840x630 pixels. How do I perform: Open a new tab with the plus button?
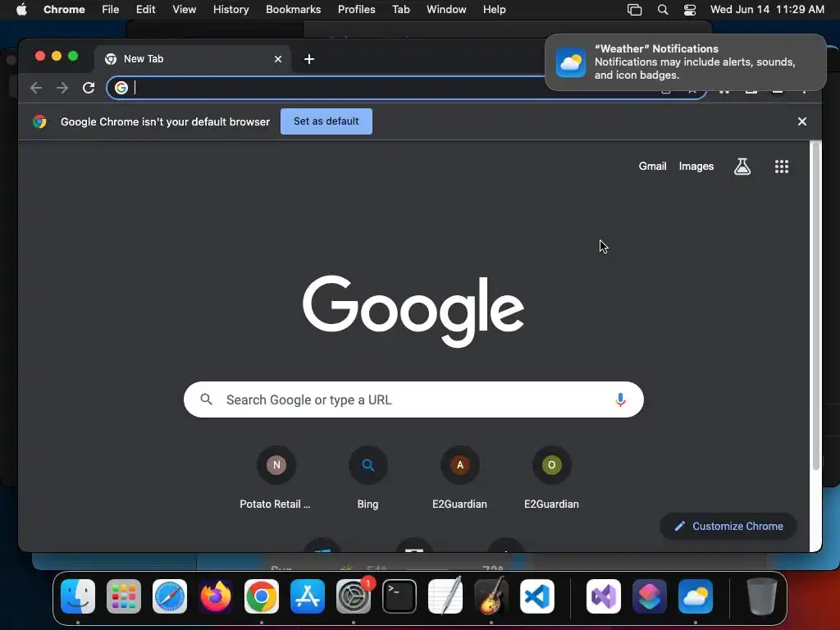(x=309, y=59)
